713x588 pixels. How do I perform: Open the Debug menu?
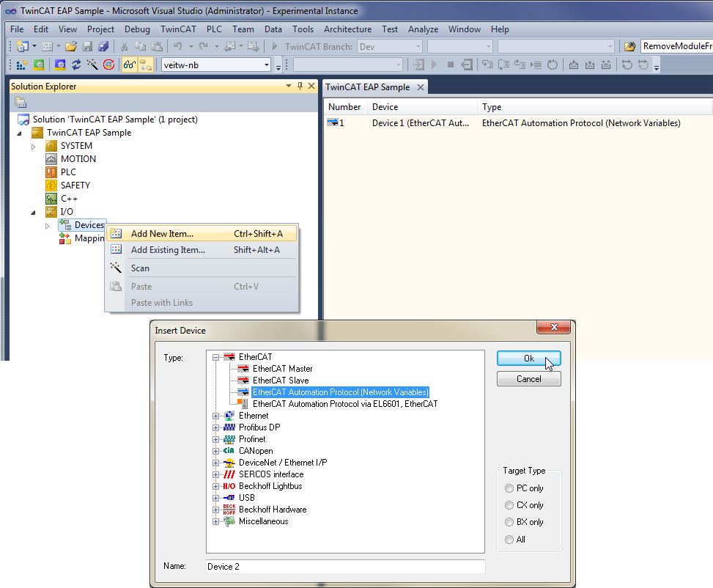pyautogui.click(x=137, y=29)
